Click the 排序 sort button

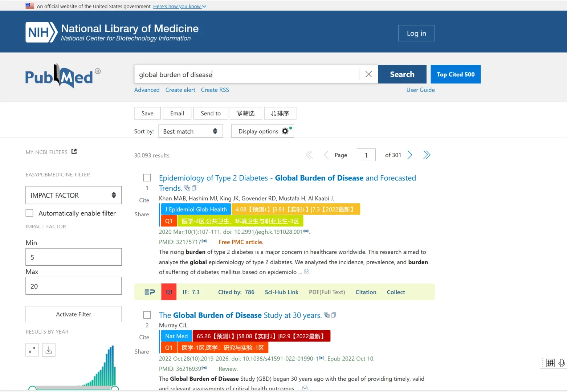[280, 113]
